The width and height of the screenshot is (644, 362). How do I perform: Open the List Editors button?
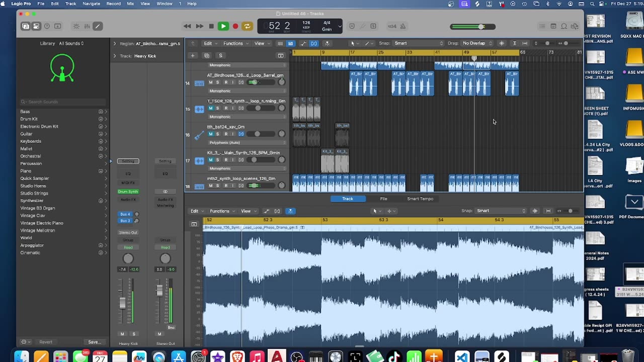[542, 26]
